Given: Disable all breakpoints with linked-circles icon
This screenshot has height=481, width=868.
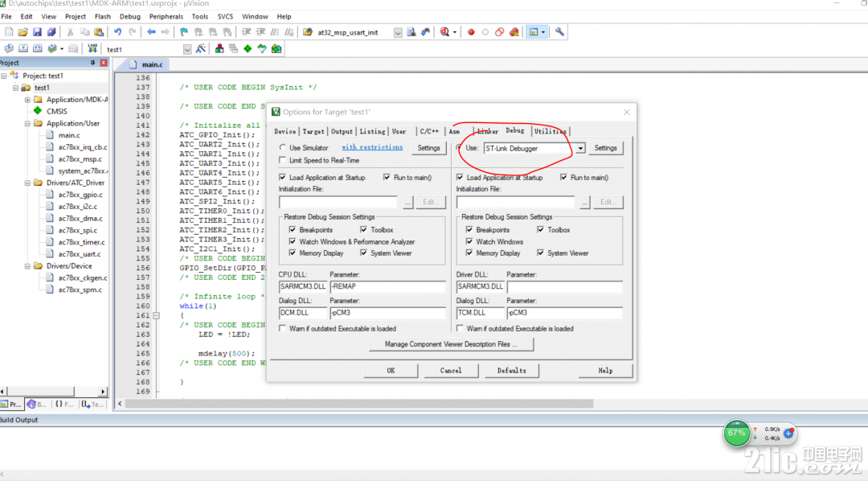Looking at the screenshot, I should click(x=499, y=32).
